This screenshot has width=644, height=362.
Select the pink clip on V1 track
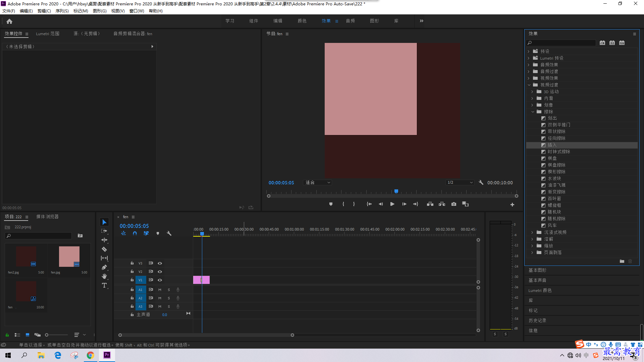(x=201, y=280)
